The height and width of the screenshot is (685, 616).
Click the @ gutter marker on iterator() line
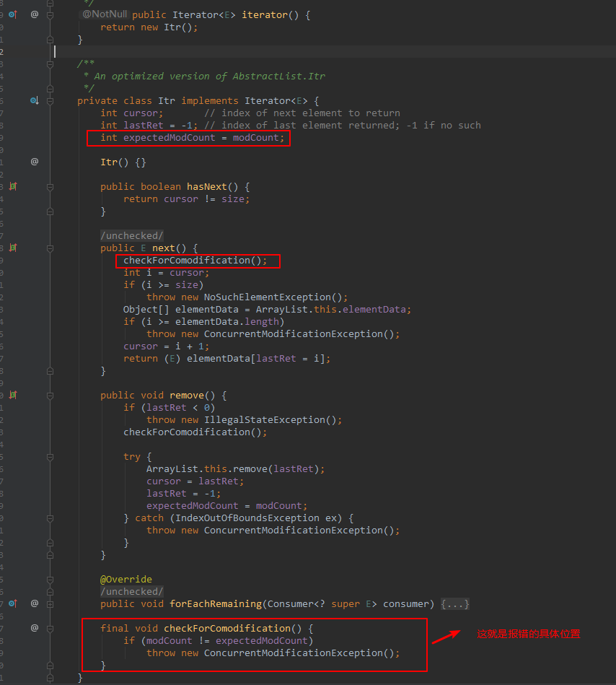tap(35, 14)
